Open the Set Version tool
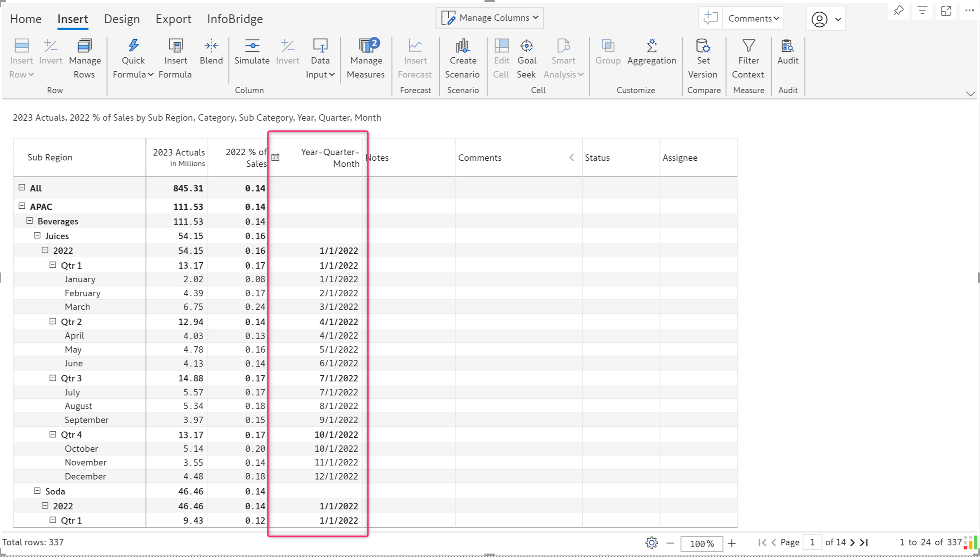Screen dimensions: 980x557 [x=703, y=46]
